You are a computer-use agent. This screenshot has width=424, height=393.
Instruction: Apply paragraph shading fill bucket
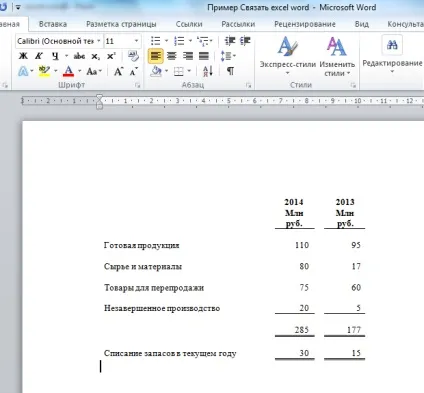click(156, 71)
